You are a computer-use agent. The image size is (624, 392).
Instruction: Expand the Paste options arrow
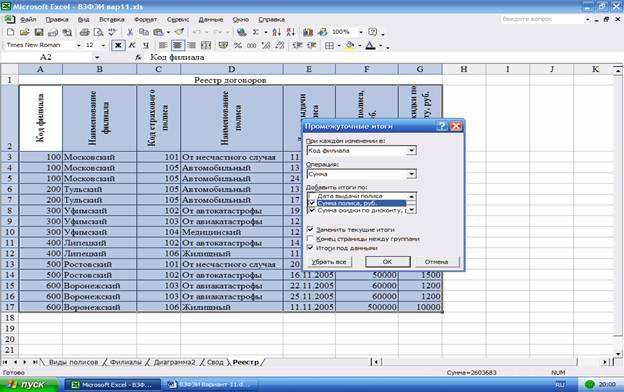(168, 32)
